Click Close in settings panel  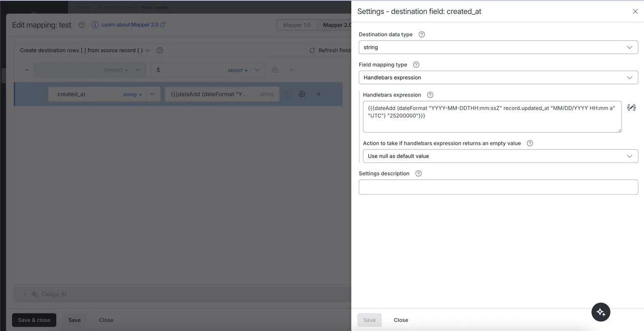tap(401, 320)
